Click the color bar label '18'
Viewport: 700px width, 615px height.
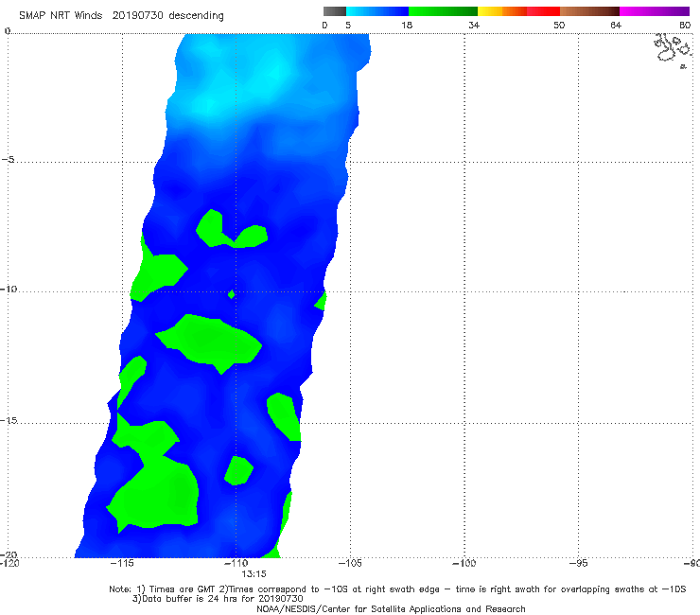407,25
